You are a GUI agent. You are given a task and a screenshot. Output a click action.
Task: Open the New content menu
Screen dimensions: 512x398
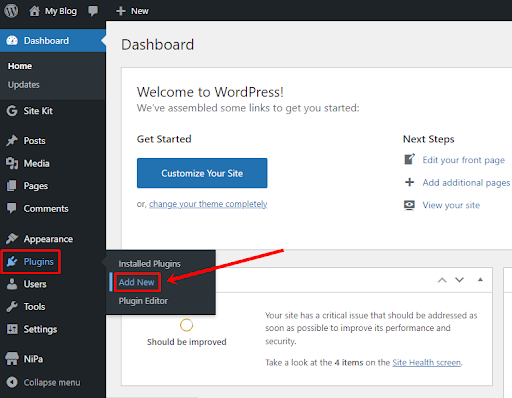pos(140,11)
